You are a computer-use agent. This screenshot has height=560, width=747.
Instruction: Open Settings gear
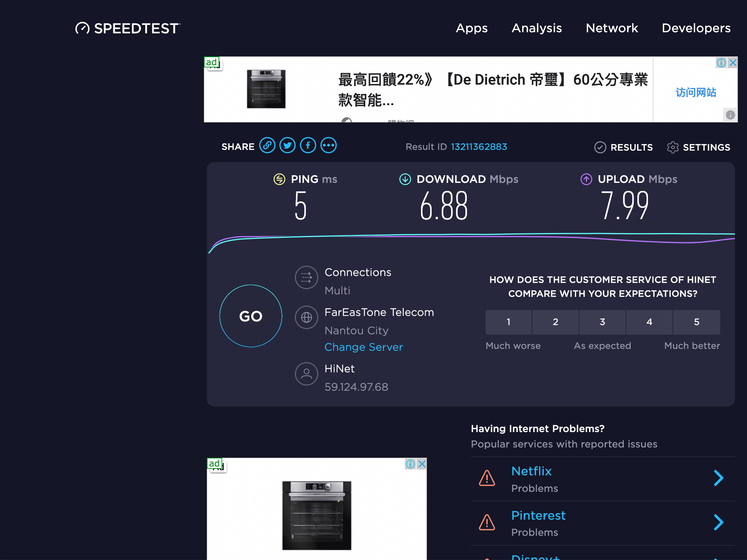coord(673,147)
